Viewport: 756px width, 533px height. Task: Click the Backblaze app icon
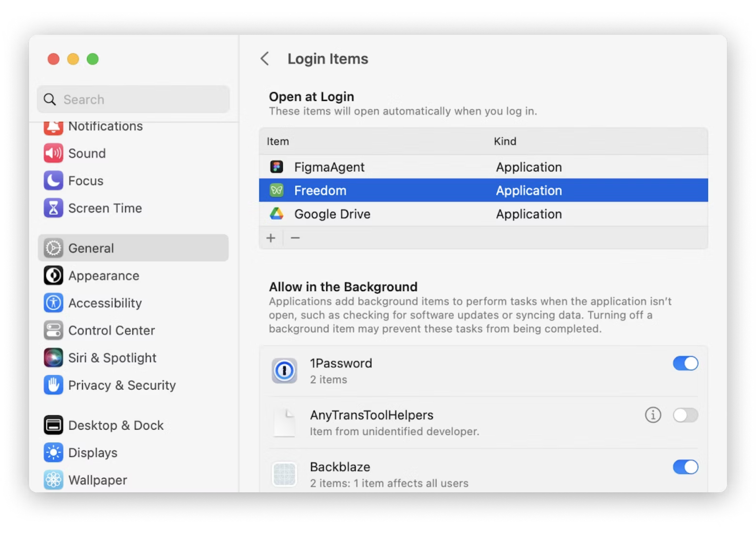284,474
